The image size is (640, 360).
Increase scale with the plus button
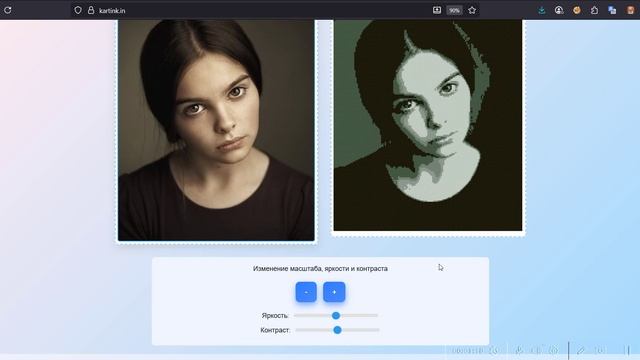click(334, 292)
